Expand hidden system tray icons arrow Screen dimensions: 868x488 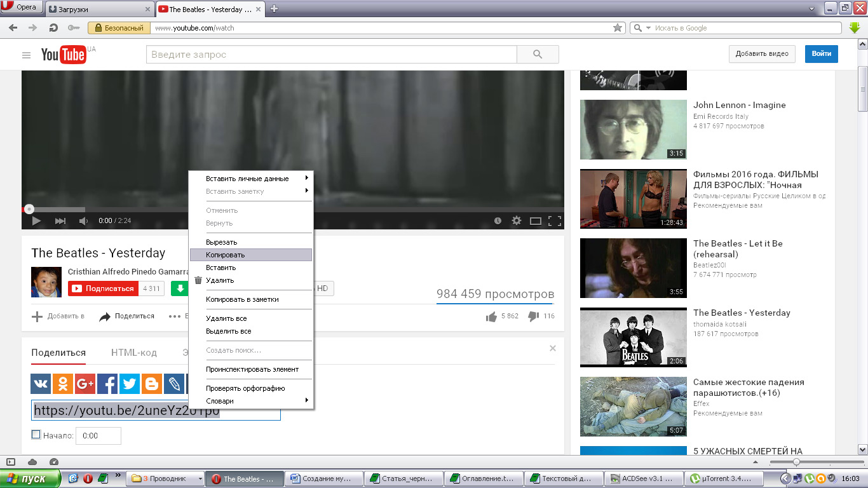[x=786, y=478]
